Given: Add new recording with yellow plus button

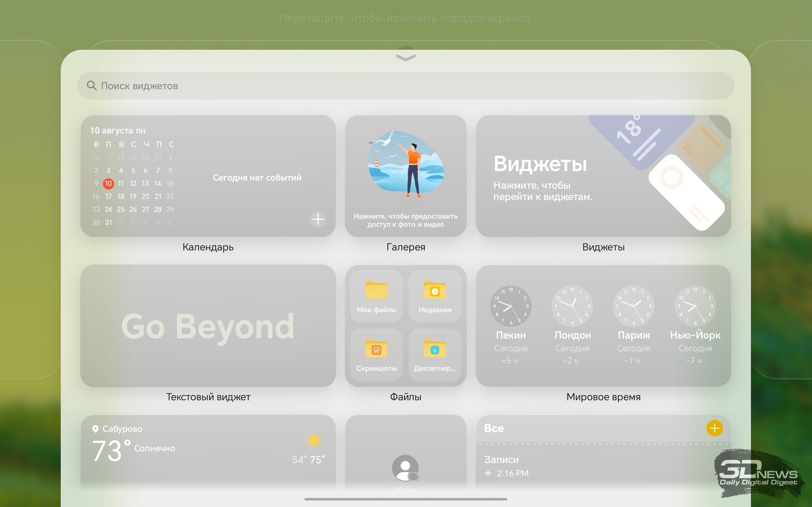Looking at the screenshot, I should tap(715, 428).
